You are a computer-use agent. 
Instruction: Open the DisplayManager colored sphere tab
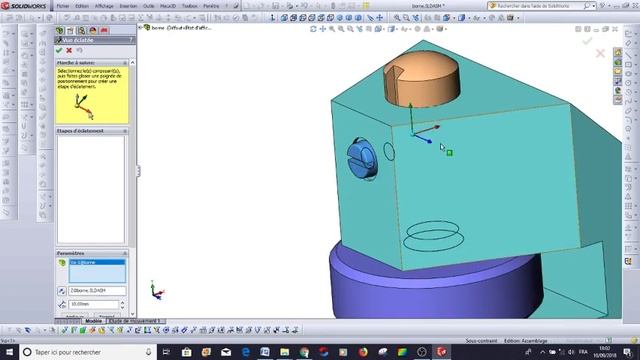(93, 31)
